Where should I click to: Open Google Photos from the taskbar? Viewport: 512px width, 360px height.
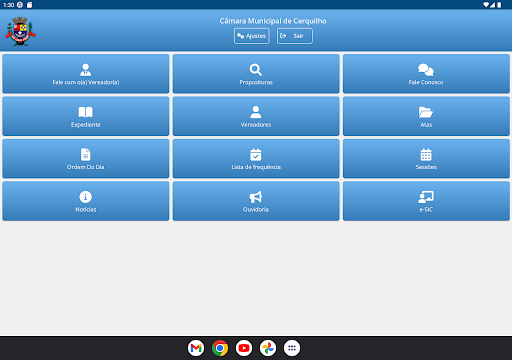point(268,348)
